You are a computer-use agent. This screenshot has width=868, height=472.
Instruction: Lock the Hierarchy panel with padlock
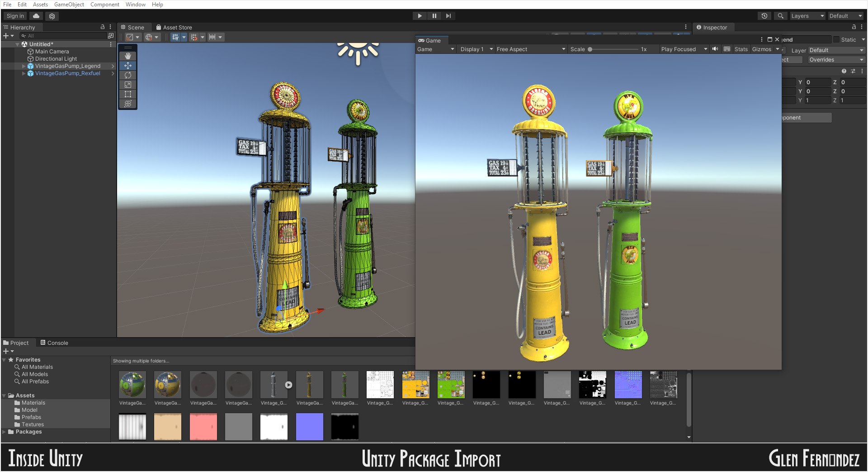[x=103, y=27]
